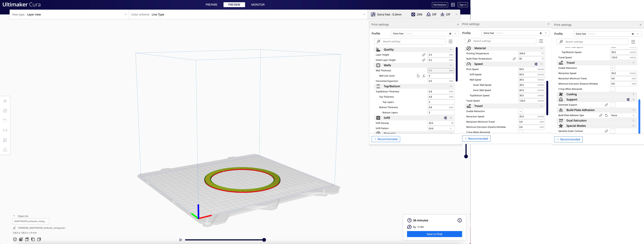Reset the Wall Line Count value
The height and width of the screenshot is (244, 644).
418,76
